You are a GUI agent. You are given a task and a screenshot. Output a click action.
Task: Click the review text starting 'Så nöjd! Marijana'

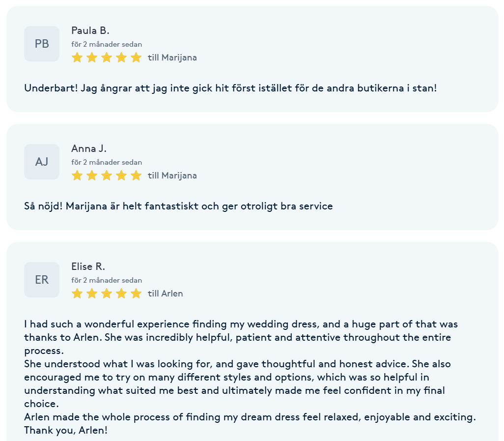click(178, 206)
